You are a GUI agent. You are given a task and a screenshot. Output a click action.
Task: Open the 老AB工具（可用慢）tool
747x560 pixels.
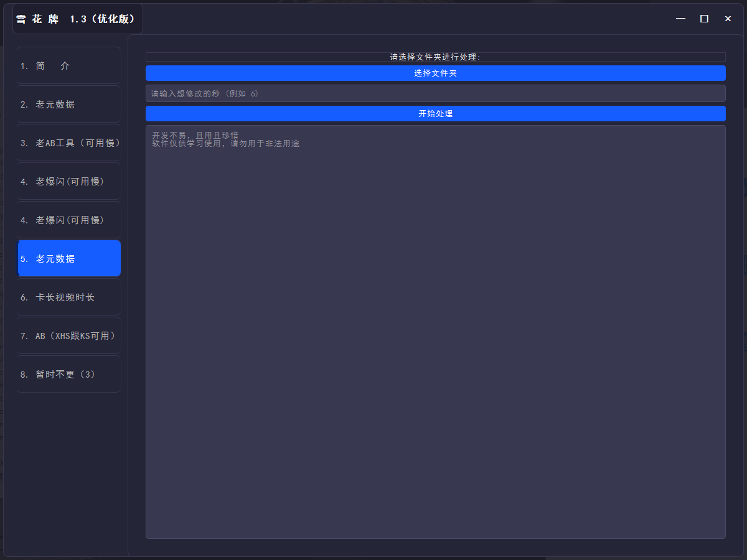tap(68, 142)
